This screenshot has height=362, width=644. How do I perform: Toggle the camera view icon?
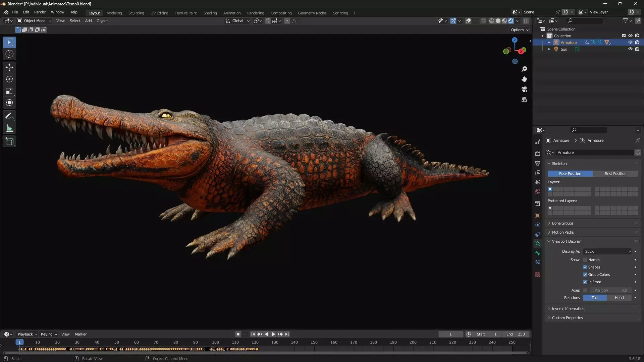524,89
